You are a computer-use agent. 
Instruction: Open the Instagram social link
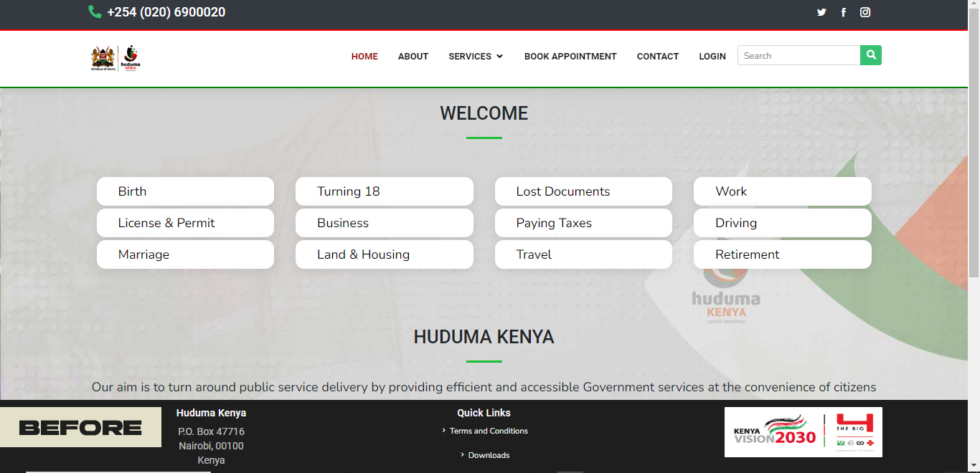tap(865, 12)
